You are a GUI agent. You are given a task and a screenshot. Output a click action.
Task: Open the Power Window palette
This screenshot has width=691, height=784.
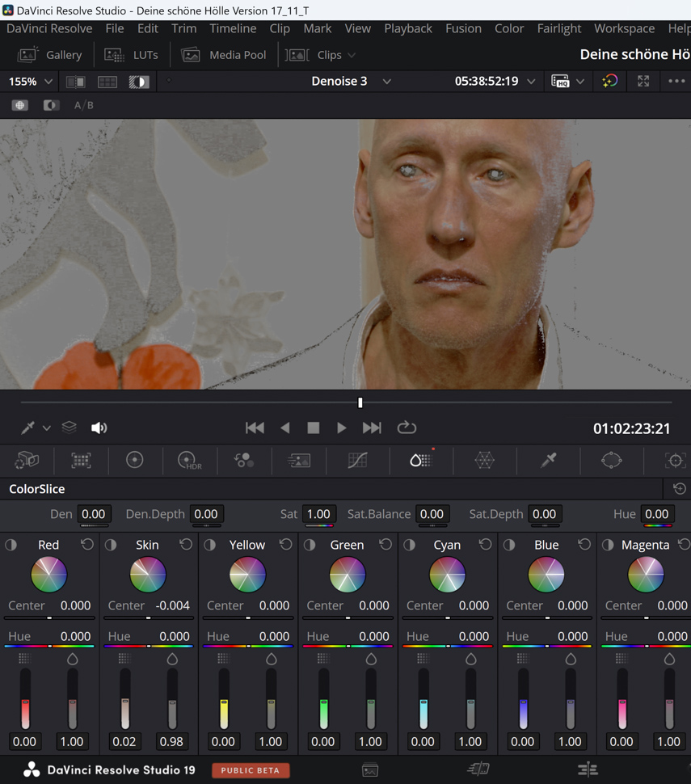[612, 460]
